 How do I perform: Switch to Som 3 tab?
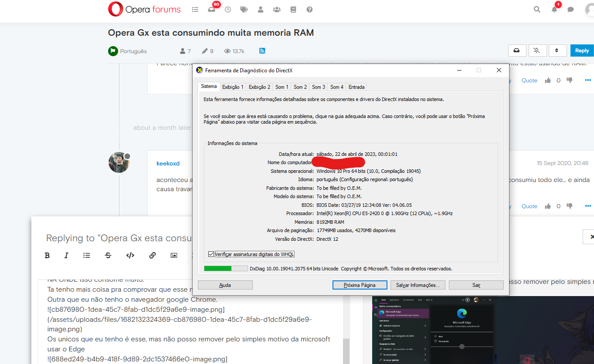pyautogui.click(x=319, y=87)
